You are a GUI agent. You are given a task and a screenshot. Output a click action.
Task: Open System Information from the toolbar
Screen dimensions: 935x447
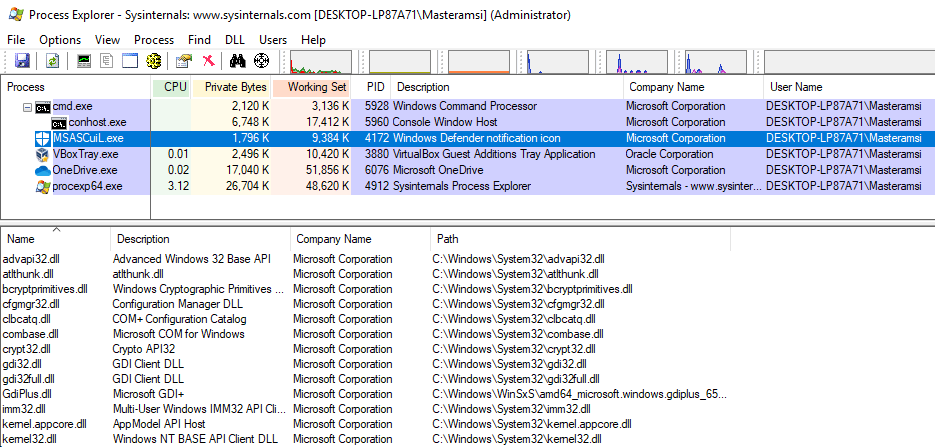85,61
